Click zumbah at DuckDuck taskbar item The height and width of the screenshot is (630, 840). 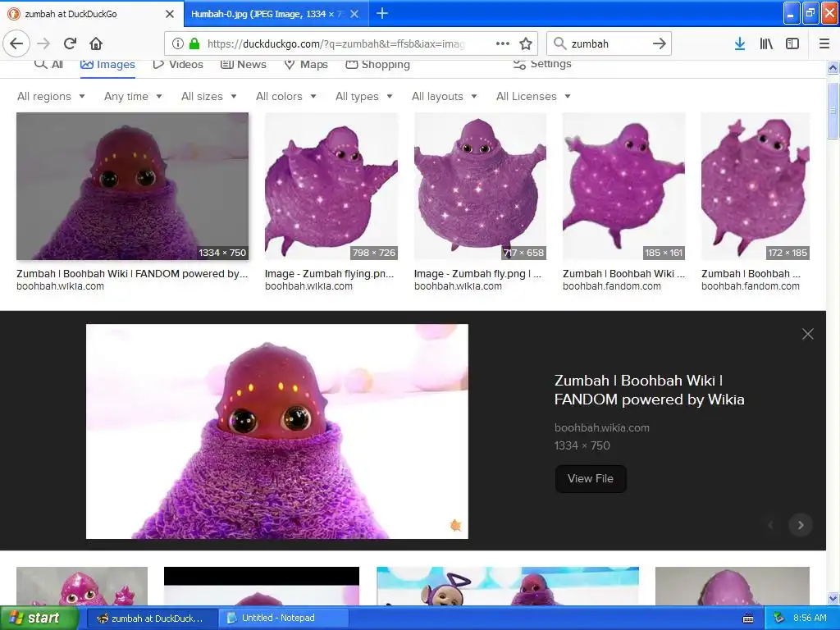152,619
